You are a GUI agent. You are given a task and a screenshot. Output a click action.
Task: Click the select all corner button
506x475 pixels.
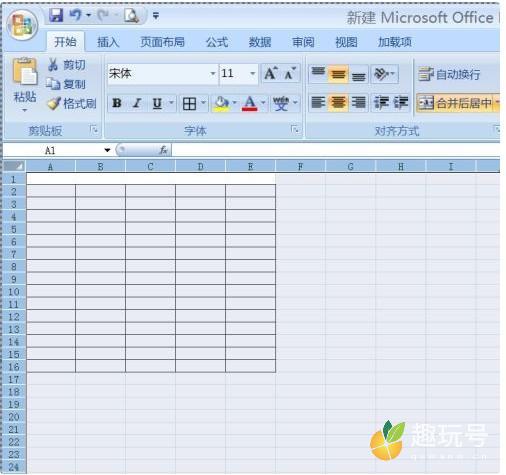(x=14, y=166)
